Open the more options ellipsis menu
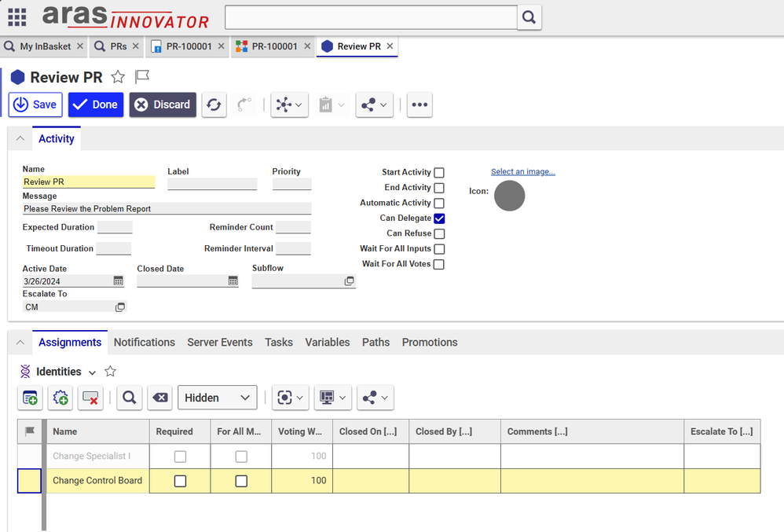Screen dimensions: 784x532 (x=419, y=105)
